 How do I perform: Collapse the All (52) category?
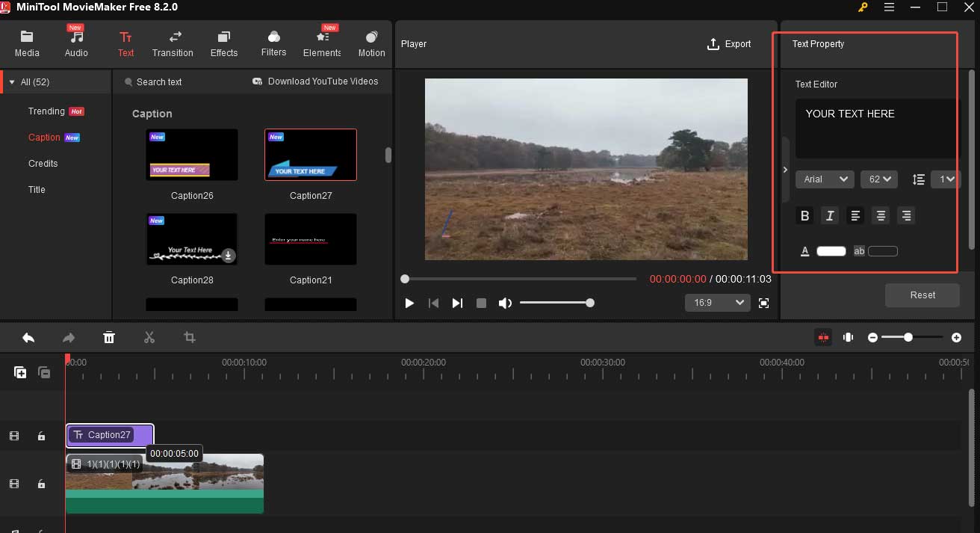(12, 82)
